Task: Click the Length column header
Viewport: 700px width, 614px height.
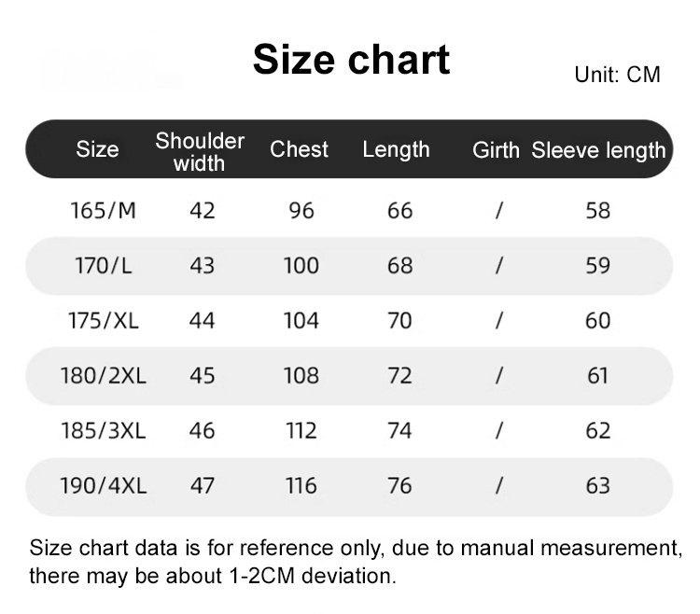Action: coord(396,149)
